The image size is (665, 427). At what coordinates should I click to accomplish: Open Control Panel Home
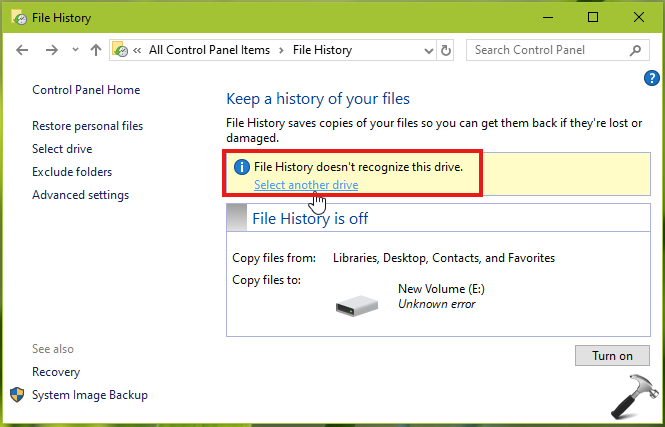[x=86, y=90]
